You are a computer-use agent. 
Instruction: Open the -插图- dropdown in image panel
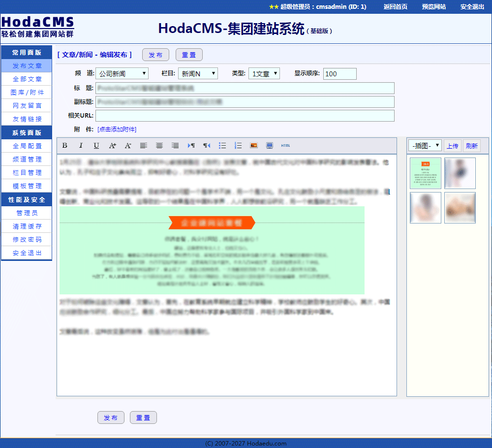[425, 145]
